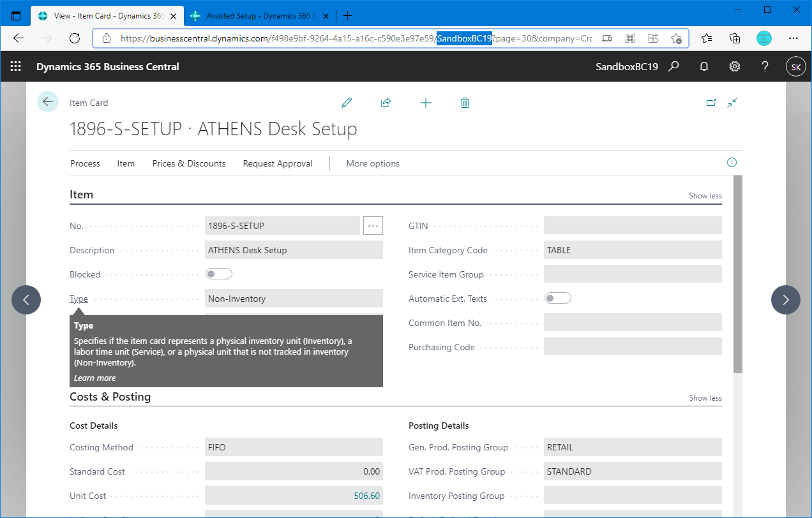This screenshot has height=518, width=812.
Task: Collapse Costs & Posting with Show less
Action: [x=705, y=397]
